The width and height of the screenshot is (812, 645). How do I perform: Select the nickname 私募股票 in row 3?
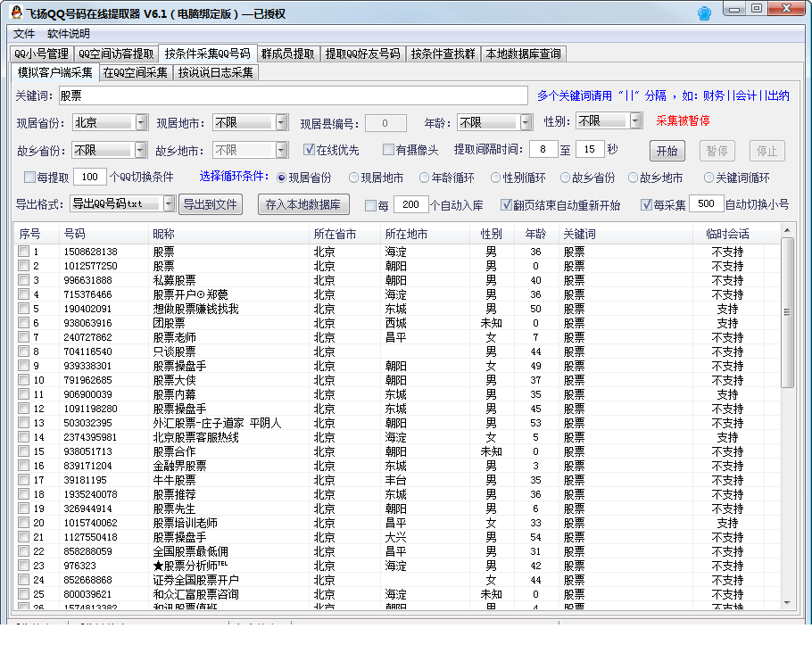pyautogui.click(x=175, y=280)
